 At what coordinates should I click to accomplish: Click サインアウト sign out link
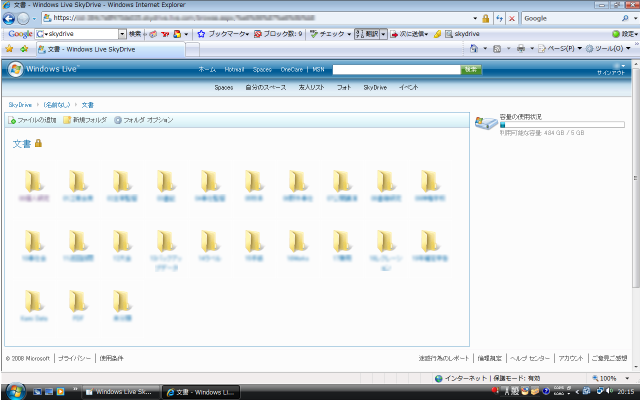click(x=611, y=73)
